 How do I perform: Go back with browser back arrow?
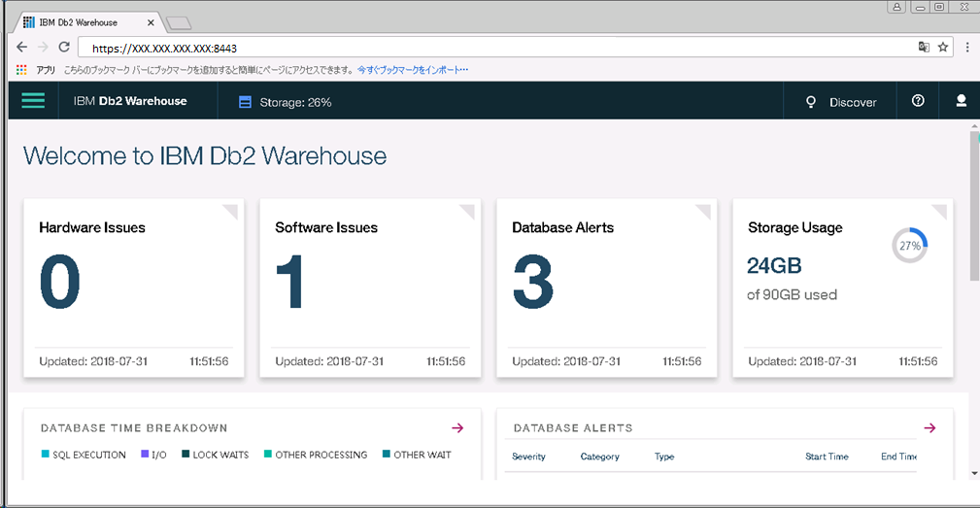[22, 47]
